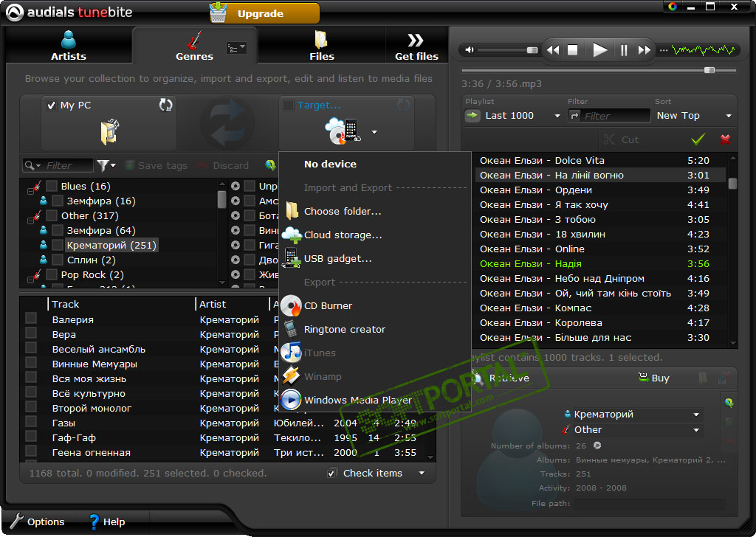Collapse the Other genre node
The height and width of the screenshot is (537, 756).
tap(30, 221)
